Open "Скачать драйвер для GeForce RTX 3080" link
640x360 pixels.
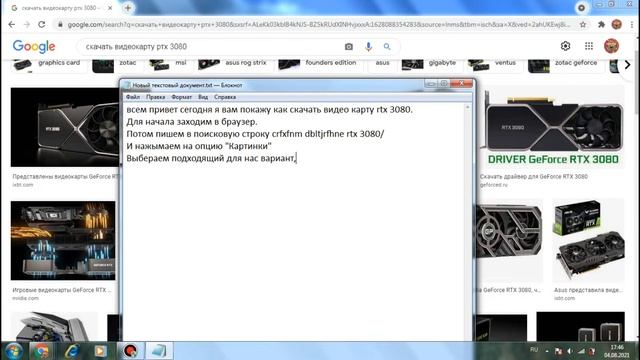pos(533,176)
